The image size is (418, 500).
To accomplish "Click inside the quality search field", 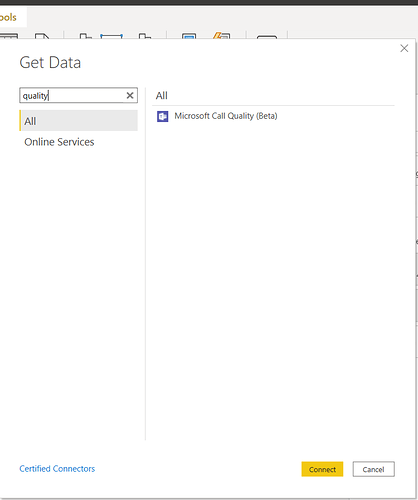I will click(72, 96).
